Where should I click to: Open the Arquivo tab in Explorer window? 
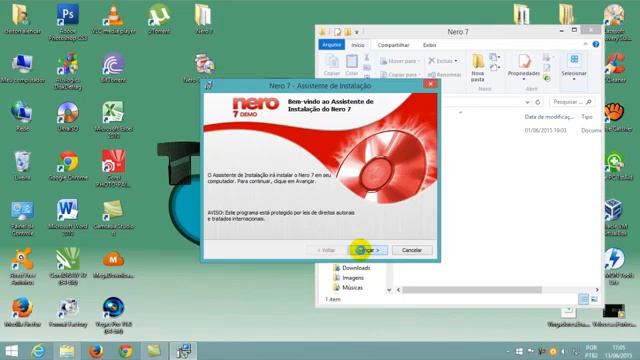click(331, 45)
